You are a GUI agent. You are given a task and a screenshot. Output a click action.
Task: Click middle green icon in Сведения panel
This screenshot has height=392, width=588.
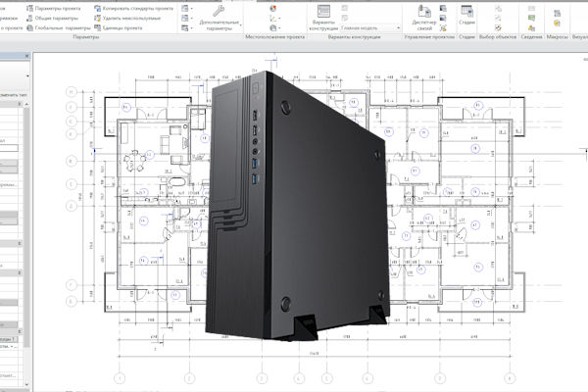coord(532,18)
